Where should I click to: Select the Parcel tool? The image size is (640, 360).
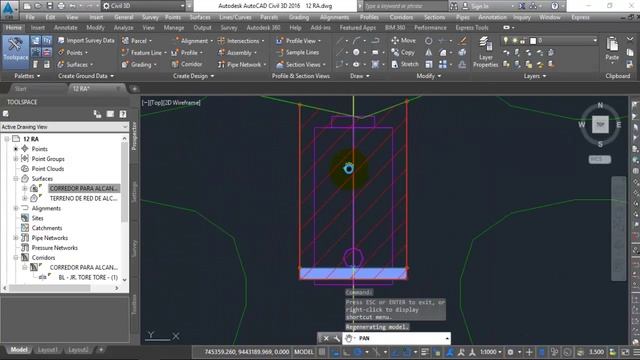point(137,41)
